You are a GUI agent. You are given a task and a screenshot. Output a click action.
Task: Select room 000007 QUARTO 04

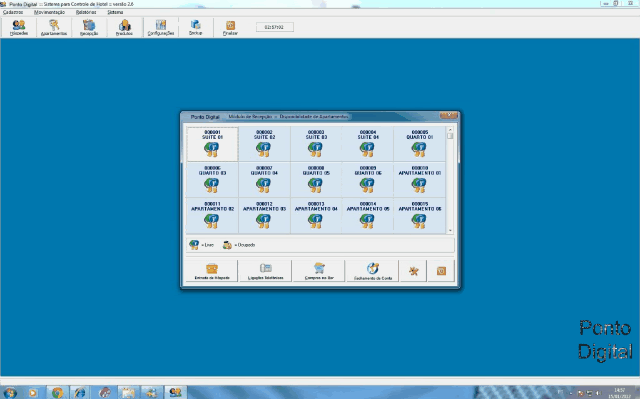(x=264, y=180)
